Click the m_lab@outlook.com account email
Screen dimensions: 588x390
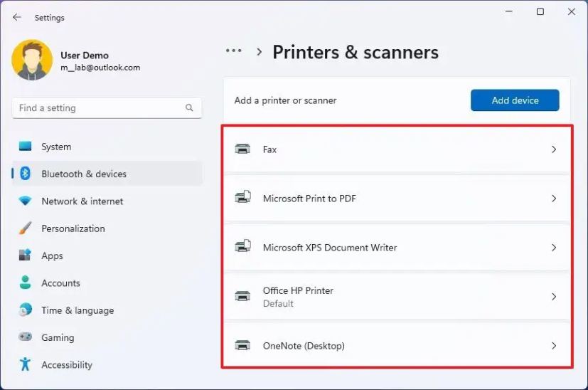(100, 68)
